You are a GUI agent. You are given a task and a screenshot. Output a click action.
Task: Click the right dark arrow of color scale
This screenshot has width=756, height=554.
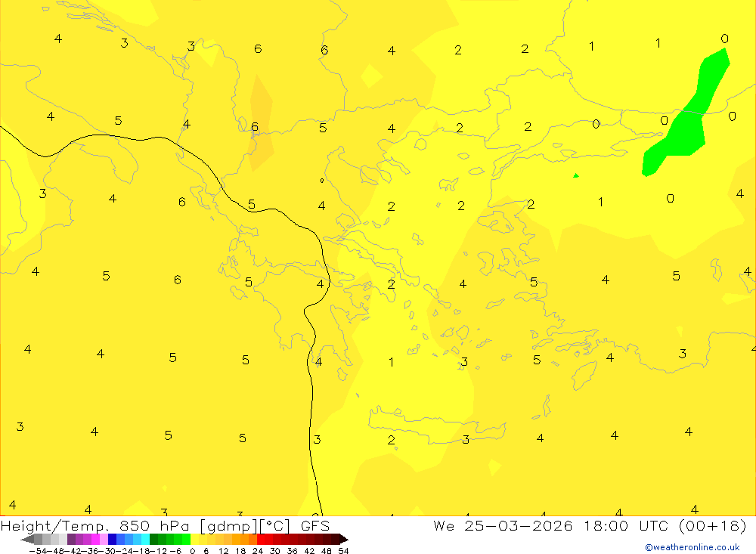click(344, 540)
